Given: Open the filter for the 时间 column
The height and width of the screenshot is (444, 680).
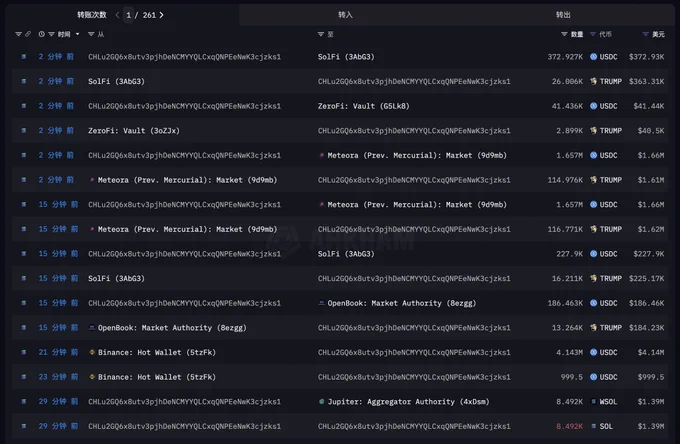Looking at the screenshot, I should 51,34.
